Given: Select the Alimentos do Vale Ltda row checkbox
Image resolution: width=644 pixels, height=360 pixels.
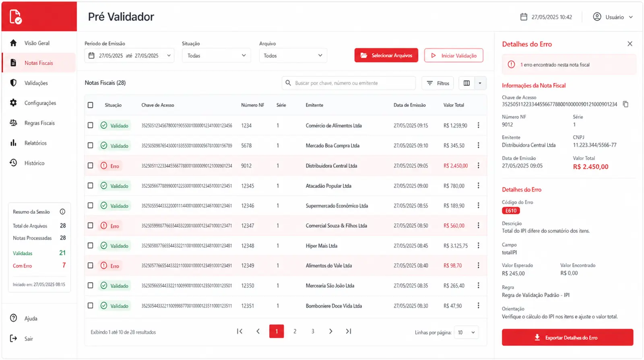Looking at the screenshot, I should (x=90, y=265).
